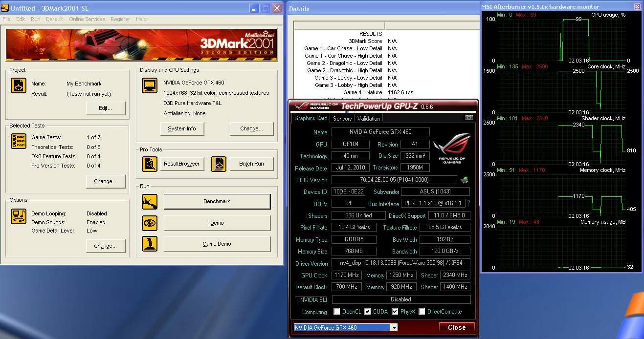This screenshot has height=339, width=644.
Task: Toggle the OpenCL checkbox
Action: [336, 312]
